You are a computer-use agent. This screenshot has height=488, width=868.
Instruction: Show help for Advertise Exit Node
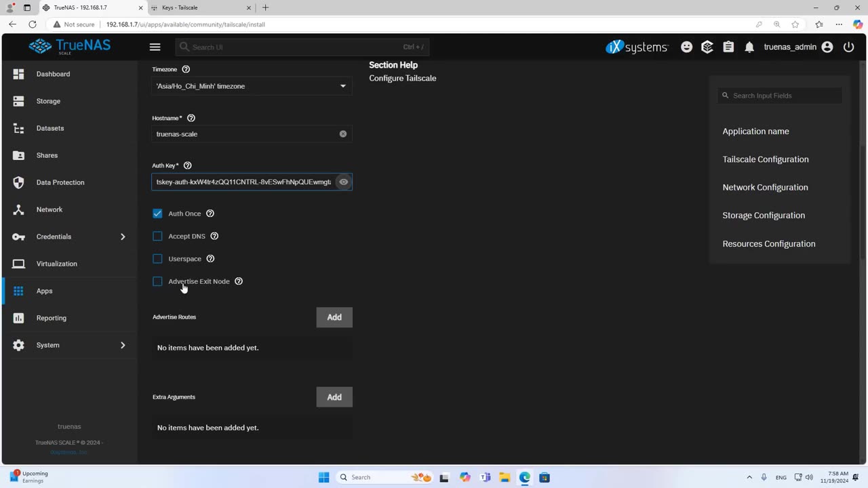coord(239,281)
